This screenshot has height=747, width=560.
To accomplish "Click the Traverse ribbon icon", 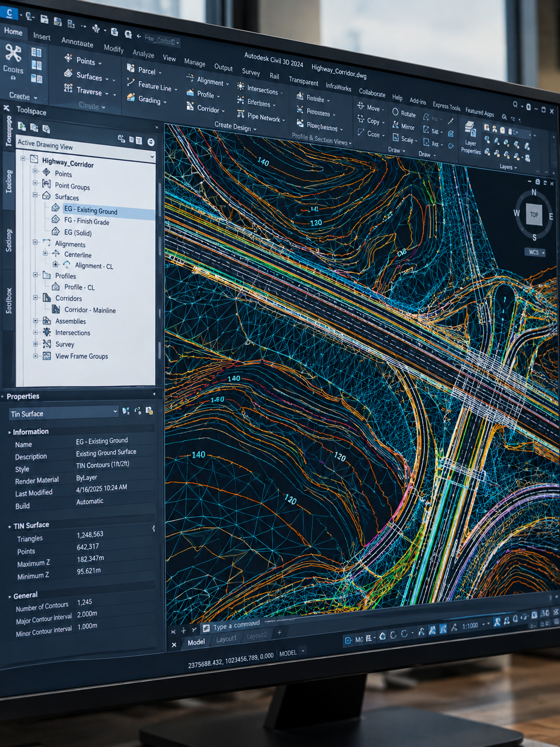I will pos(68,88).
